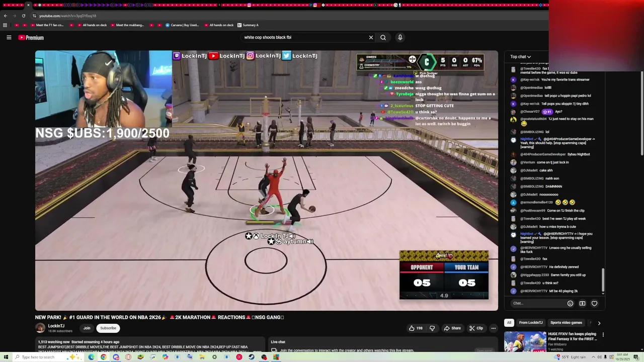Select the Sports video games chip
644x362 pixels.
[x=566, y=323]
